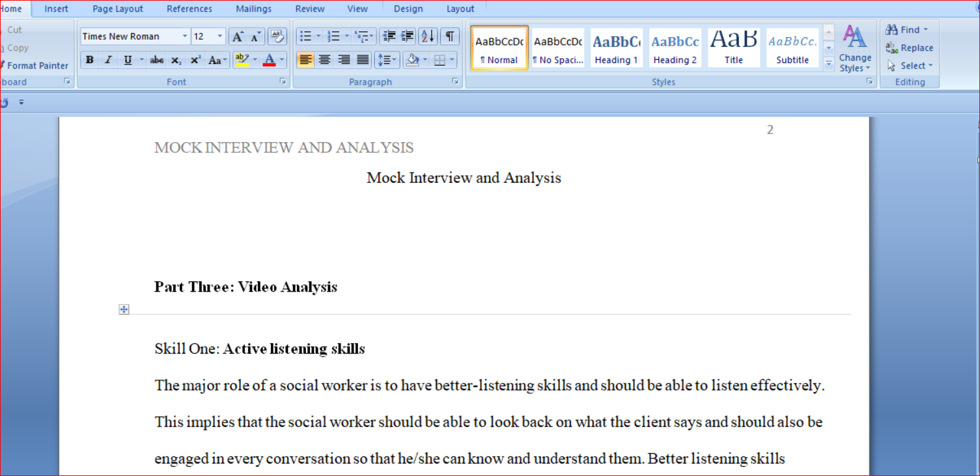Viewport: 980px width, 476px height.
Task: Open the underline style dropdown arrow
Action: [x=141, y=60]
